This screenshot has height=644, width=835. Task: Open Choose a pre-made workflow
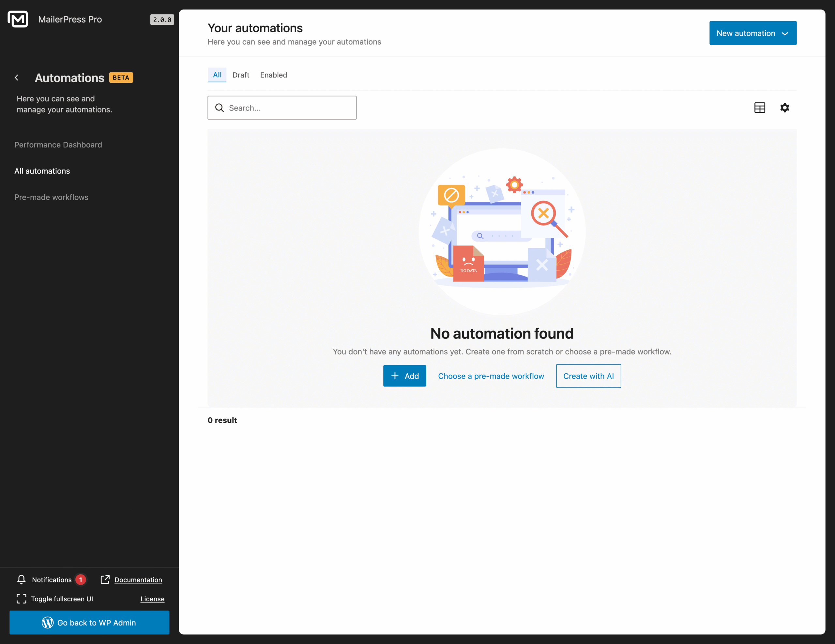point(491,376)
